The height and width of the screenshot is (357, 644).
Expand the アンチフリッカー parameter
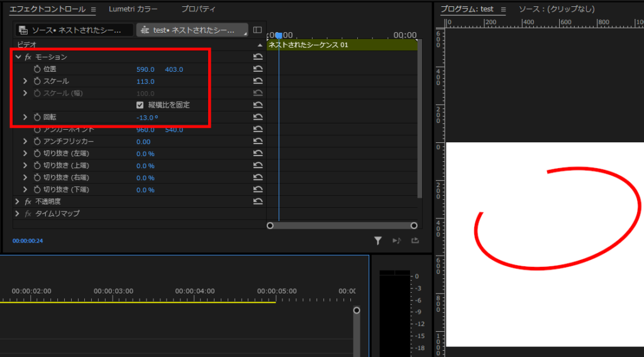(x=25, y=141)
